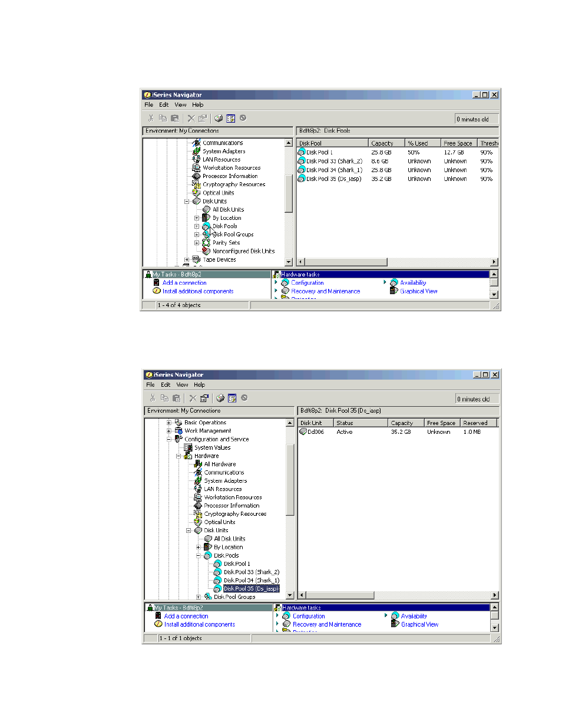Expand the Work Management node
Viewport: 562px width, 728px height.
[168, 431]
